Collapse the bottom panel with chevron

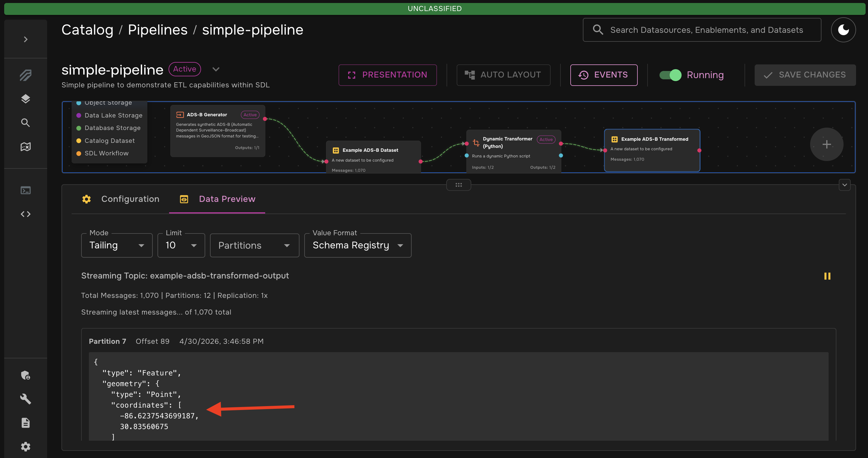(844, 185)
